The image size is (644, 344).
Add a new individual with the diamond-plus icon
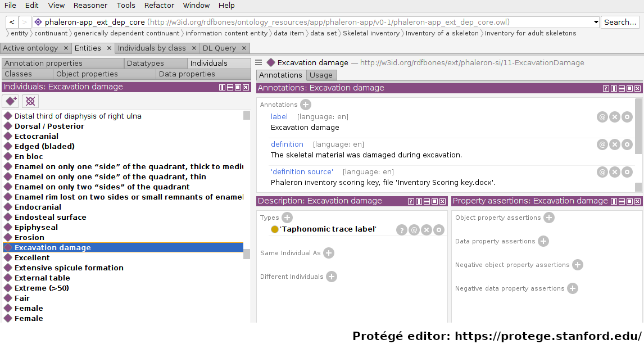coord(10,101)
